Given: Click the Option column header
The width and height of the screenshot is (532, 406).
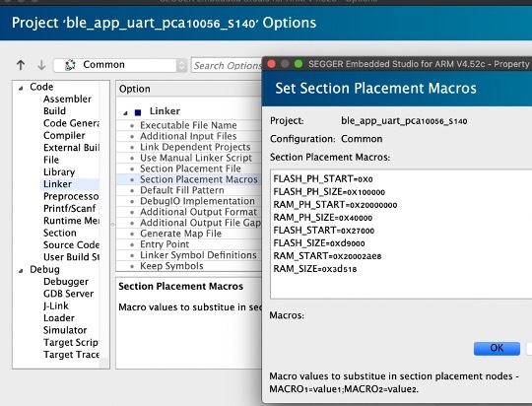Looking at the screenshot, I should [x=189, y=89].
